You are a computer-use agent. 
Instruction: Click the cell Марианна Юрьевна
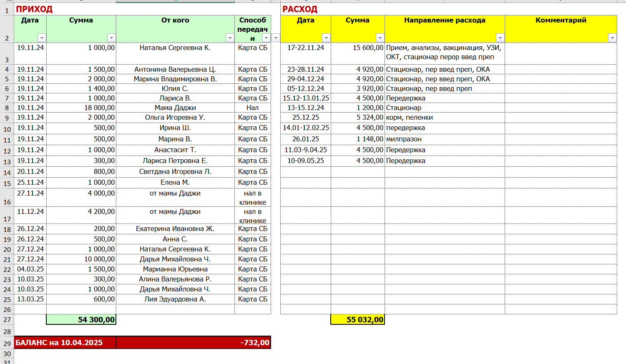pos(175,269)
